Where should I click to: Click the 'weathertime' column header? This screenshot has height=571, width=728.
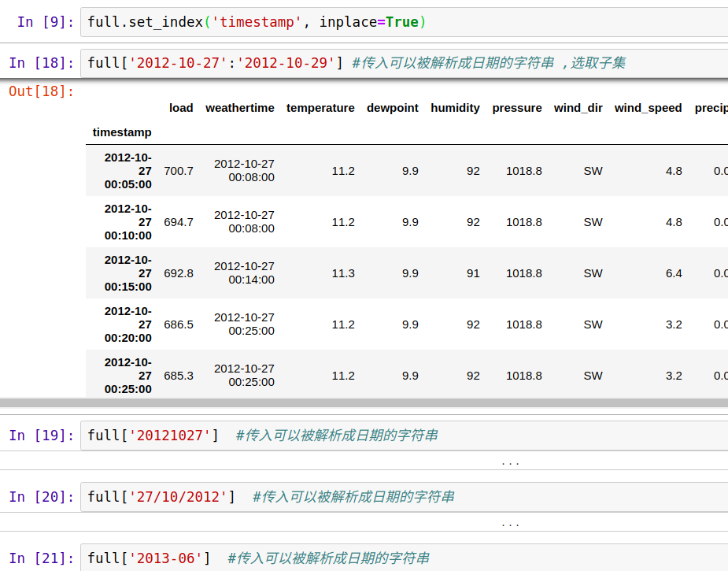240,108
